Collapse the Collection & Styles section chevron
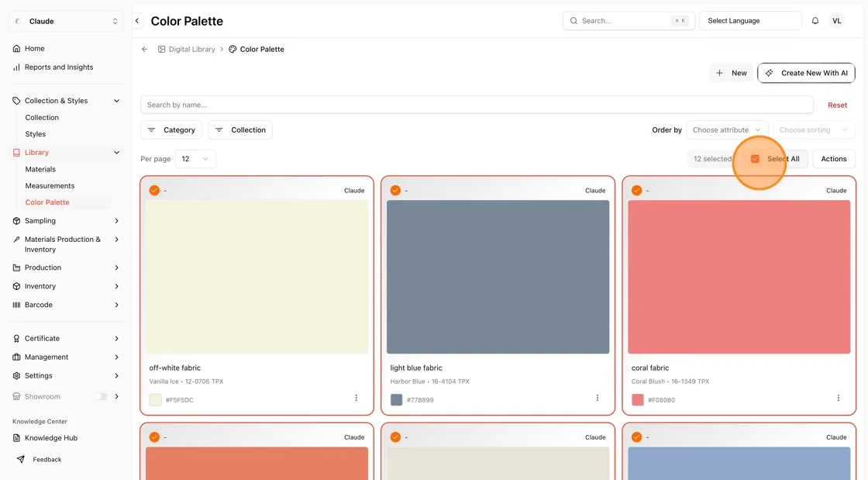 click(117, 101)
